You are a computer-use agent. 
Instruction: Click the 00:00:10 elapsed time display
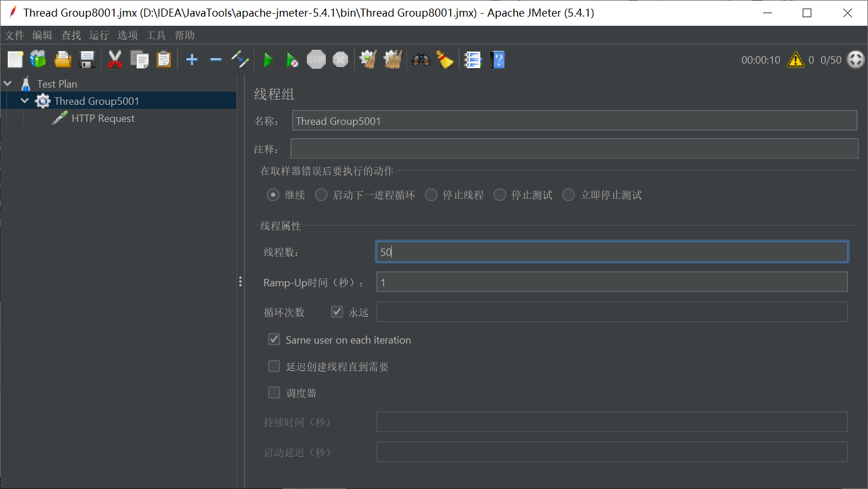point(760,60)
